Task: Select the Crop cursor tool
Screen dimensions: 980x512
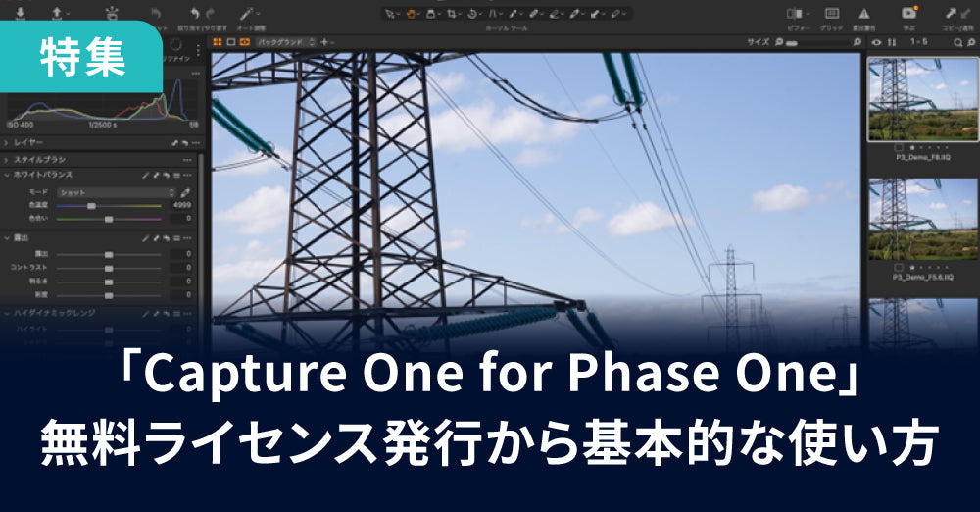Action: (451, 14)
